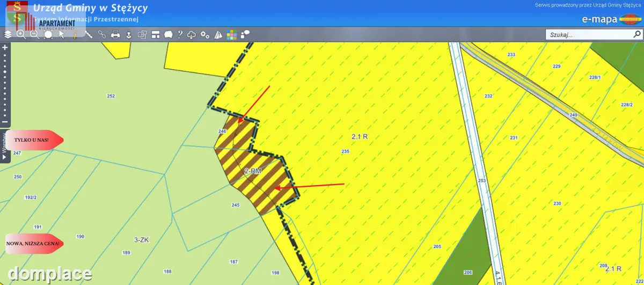Click parcel number 205
The width and height of the screenshot is (644, 285).
pyautogui.click(x=437, y=246)
